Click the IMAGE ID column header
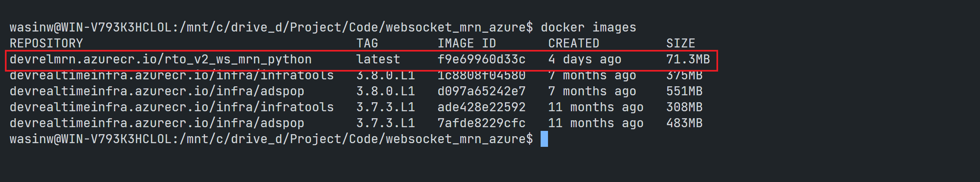Viewport: 980px width, 182px height. (467, 43)
